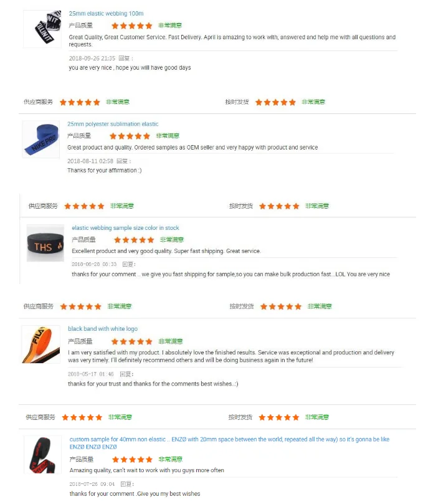Click the blue NIKE PRO elastic thumbnail

pos(41,139)
